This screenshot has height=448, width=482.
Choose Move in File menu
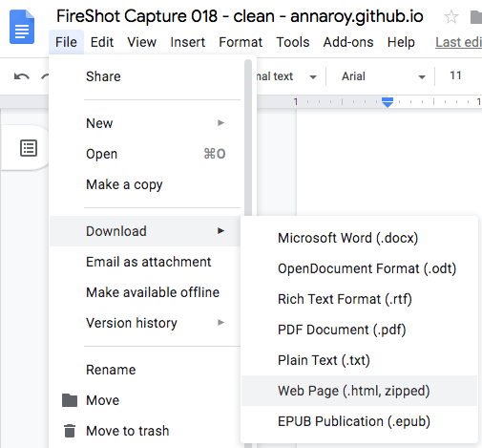[x=145, y=400]
